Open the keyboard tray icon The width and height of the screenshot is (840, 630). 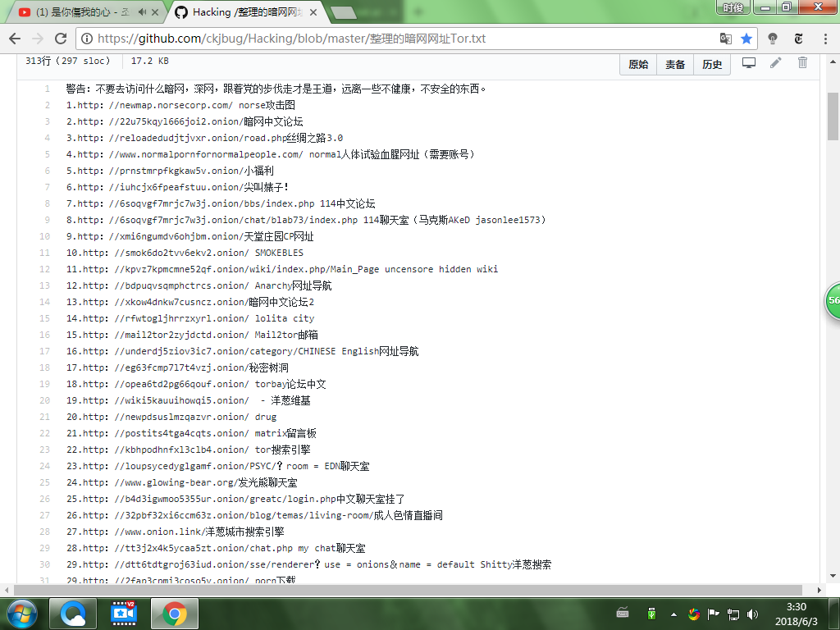click(x=623, y=613)
